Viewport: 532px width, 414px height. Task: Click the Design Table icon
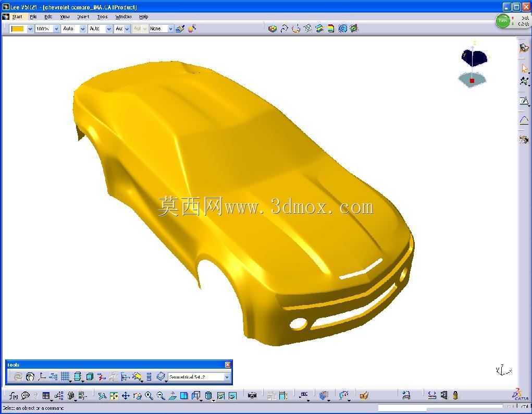point(46,396)
